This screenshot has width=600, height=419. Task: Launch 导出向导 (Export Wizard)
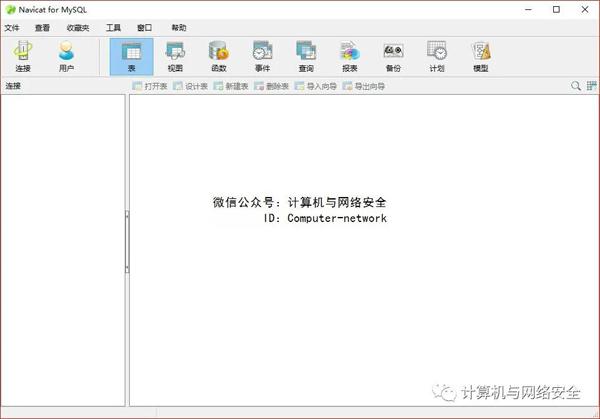click(364, 86)
